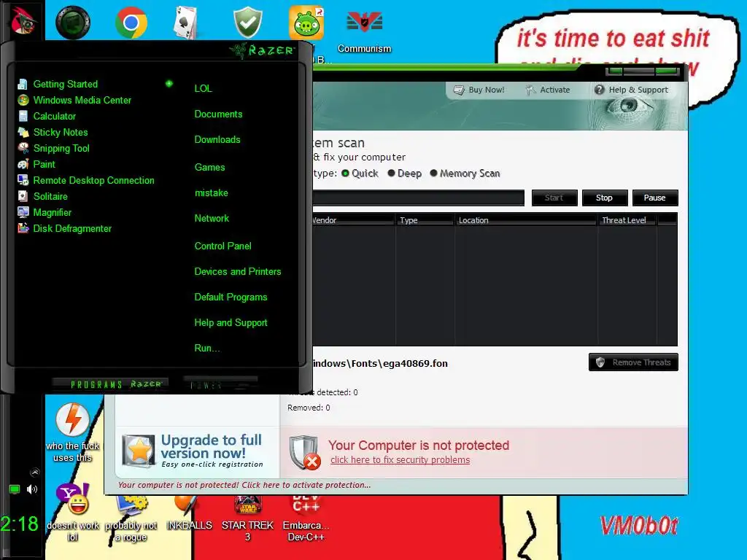Select the Deep scan type
Image resolution: width=747 pixels, height=560 pixels.
pyautogui.click(x=404, y=174)
